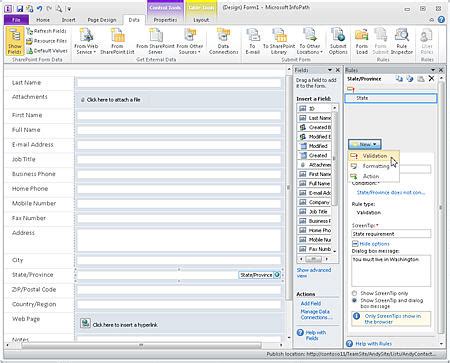
Task: Click the condition link 'State/Province does not con...'
Action: click(x=391, y=193)
